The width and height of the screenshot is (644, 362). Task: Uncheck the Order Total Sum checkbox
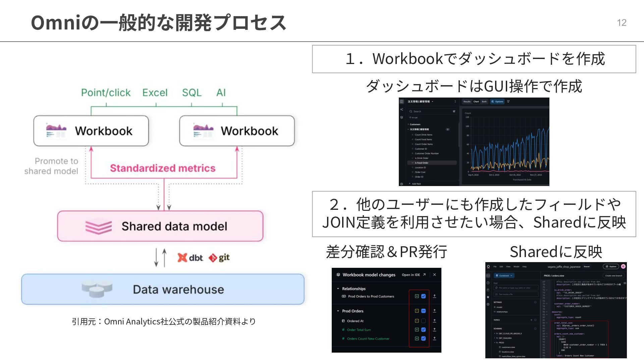point(423,330)
